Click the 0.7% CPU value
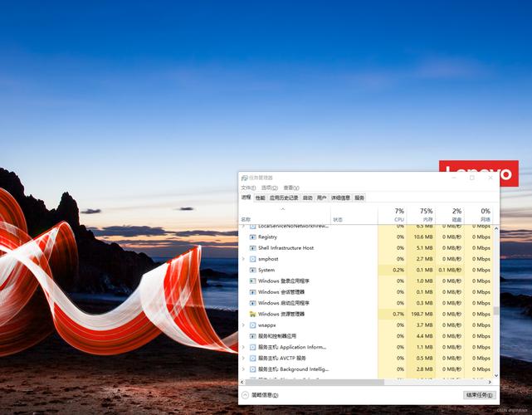Image resolution: width=532 pixels, height=415 pixels. point(398,315)
